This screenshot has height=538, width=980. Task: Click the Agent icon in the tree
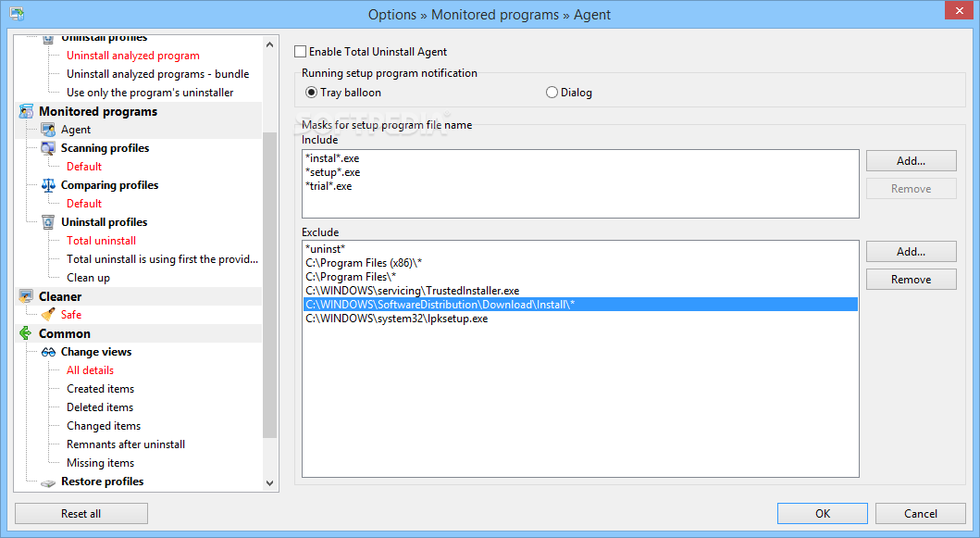[48, 130]
